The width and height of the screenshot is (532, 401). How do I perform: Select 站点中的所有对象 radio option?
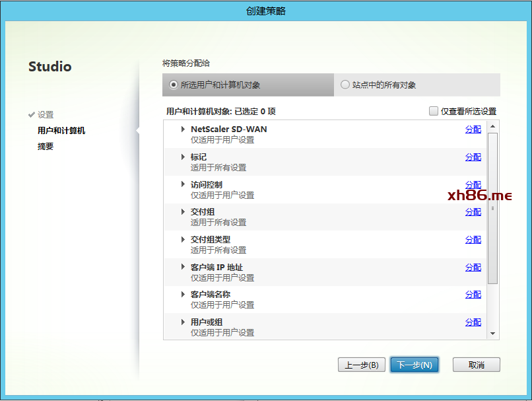[x=345, y=85]
